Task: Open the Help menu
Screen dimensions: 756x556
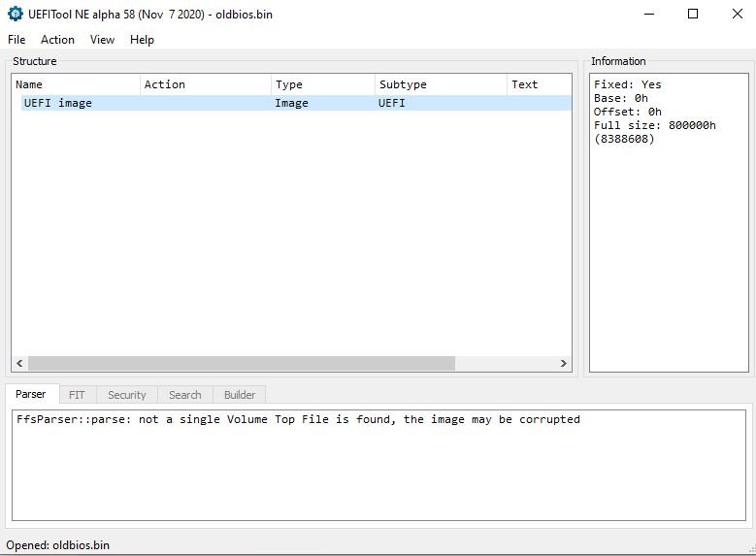Action: coord(142,40)
